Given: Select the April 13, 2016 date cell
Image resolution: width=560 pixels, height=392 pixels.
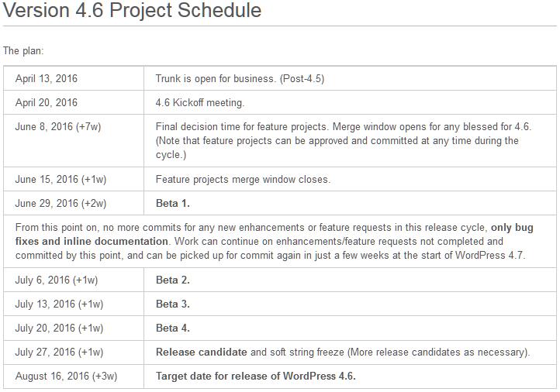Looking at the screenshot, I should click(74, 78).
